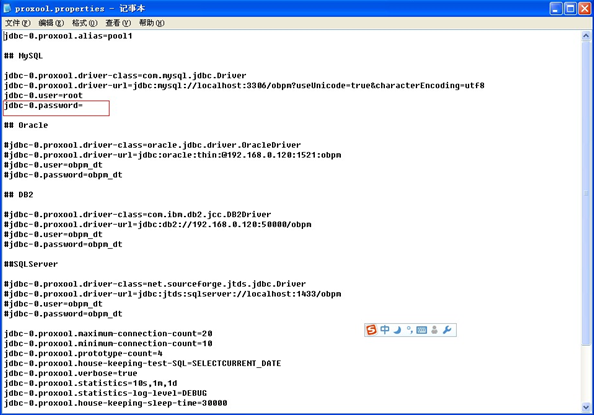The image size is (594, 419).
Task: Toggle the 中 Chinese/English input mode
Action: 385,330
